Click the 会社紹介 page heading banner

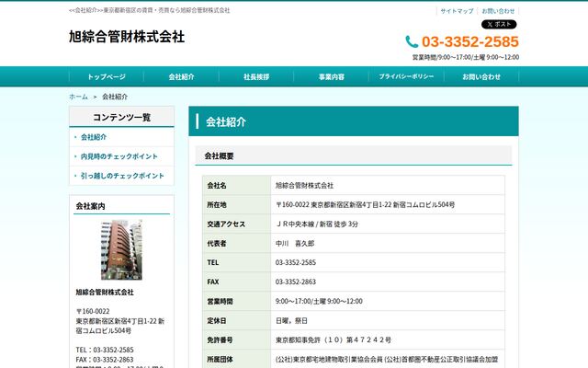[x=353, y=121]
